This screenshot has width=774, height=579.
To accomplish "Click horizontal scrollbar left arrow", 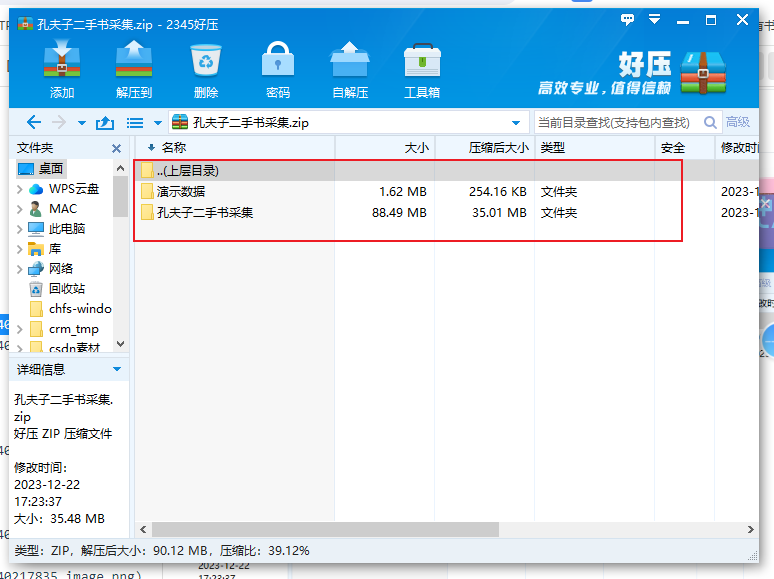I will point(143,530).
